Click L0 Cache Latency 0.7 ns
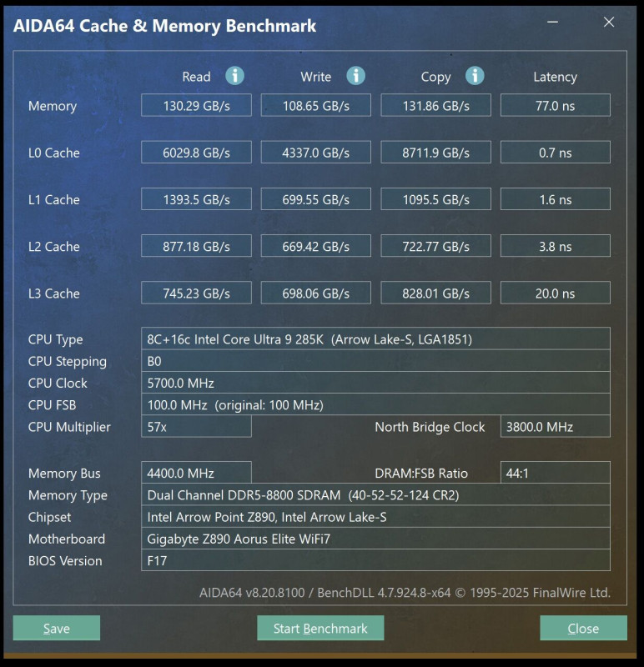This screenshot has width=644, height=667. coord(555,153)
